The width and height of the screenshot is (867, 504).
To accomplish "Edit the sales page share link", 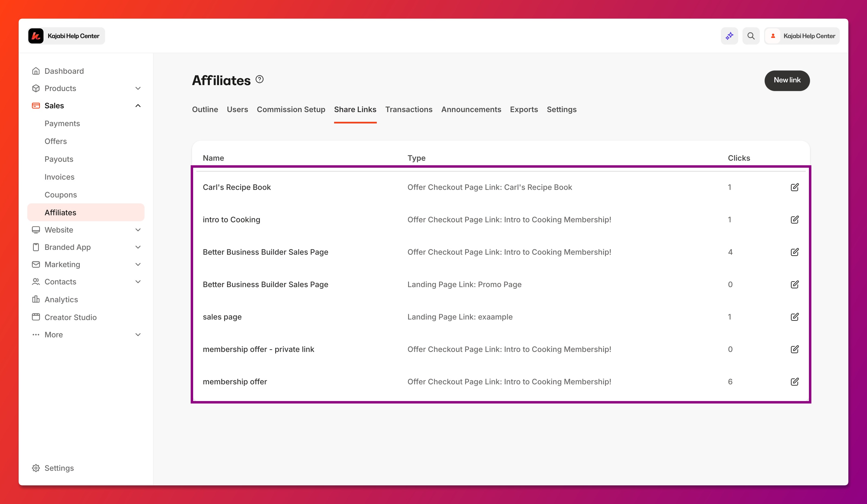I will click(x=794, y=317).
